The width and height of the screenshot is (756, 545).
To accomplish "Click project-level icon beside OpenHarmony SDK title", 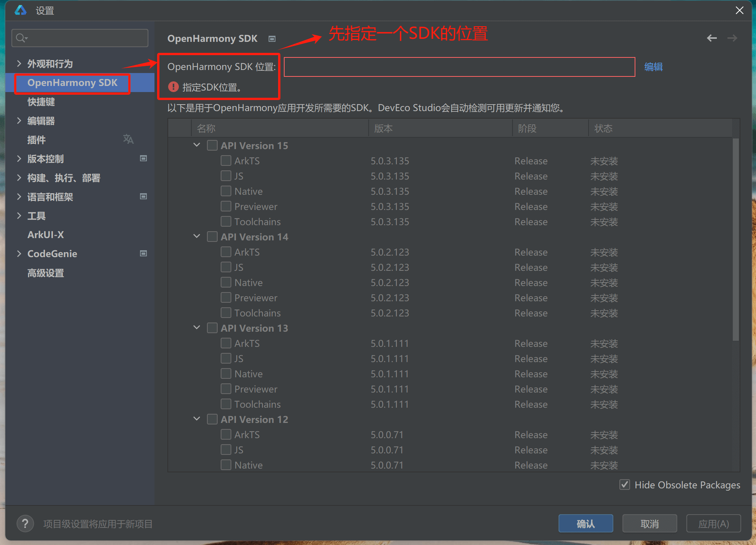I will tap(272, 39).
